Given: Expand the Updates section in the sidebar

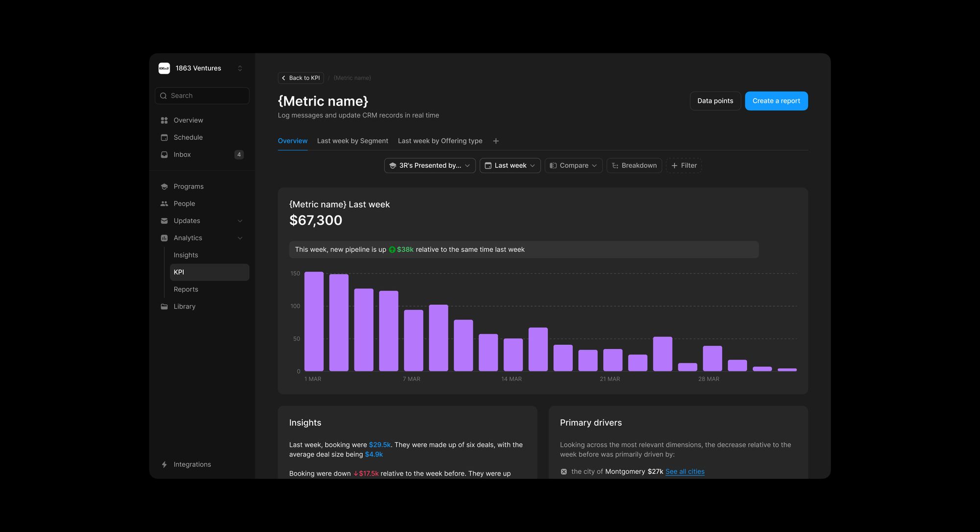Looking at the screenshot, I should click(x=240, y=220).
